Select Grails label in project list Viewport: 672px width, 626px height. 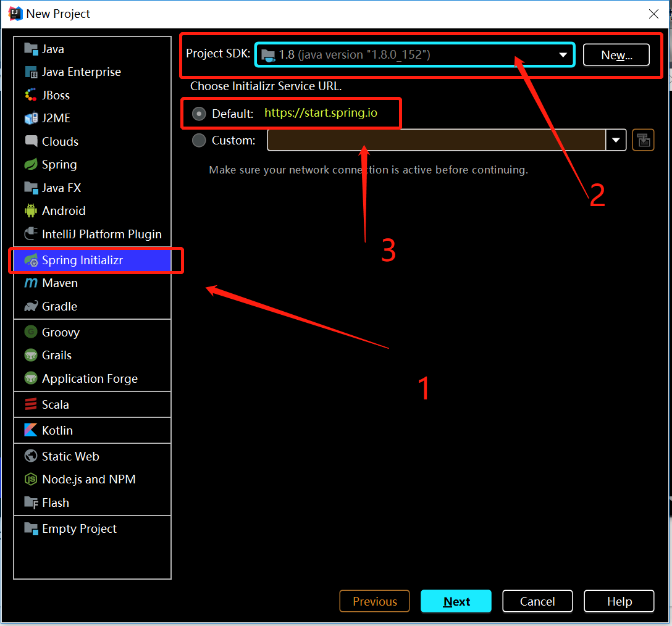point(57,355)
